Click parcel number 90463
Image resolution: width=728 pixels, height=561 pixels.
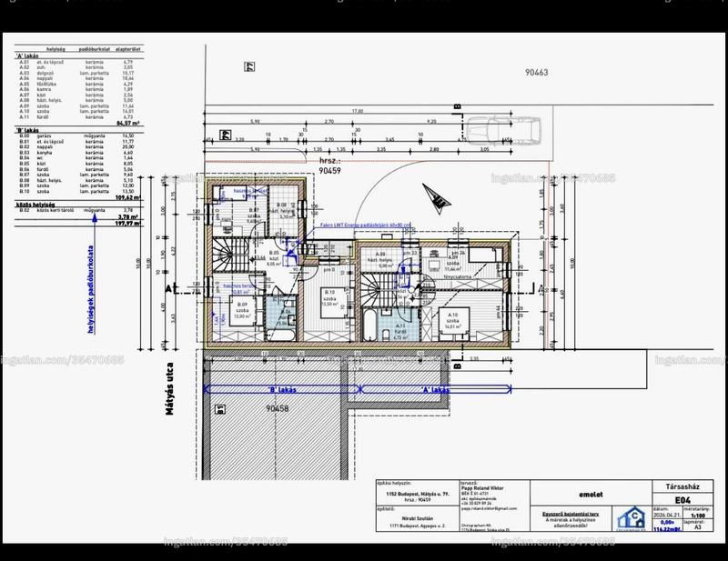tap(536, 73)
